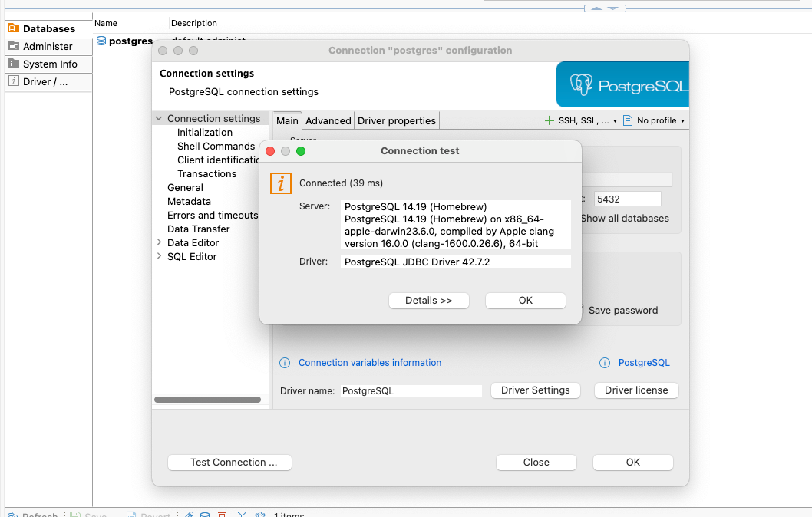Click the Test Connection button
The width and height of the screenshot is (812, 517).
229,462
